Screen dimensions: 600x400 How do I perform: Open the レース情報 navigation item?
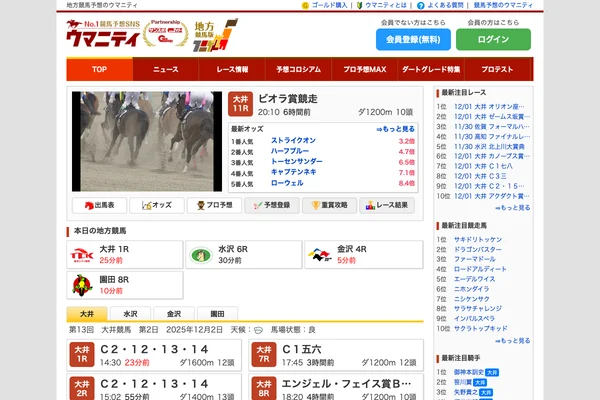(232, 69)
